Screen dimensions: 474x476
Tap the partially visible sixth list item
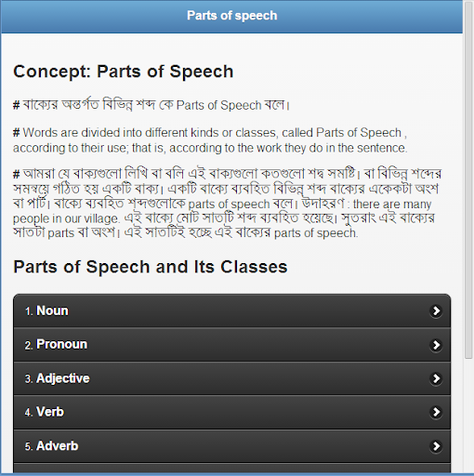point(232,468)
